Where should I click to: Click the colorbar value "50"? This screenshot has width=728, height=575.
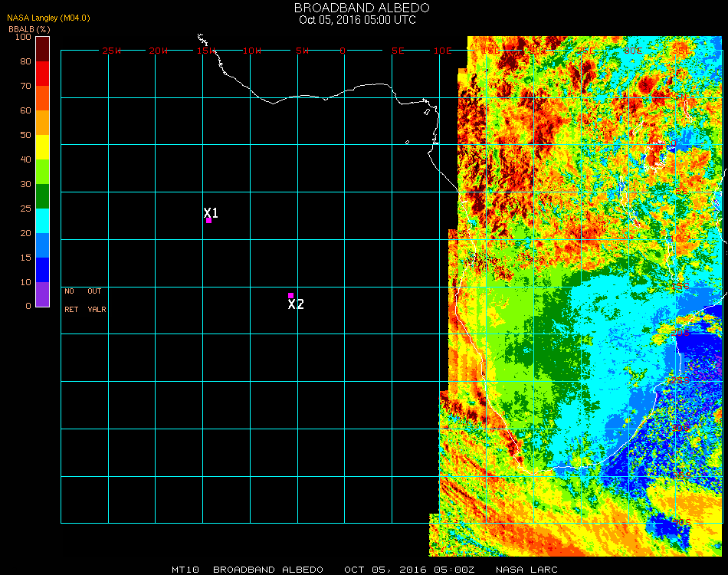(x=25, y=135)
